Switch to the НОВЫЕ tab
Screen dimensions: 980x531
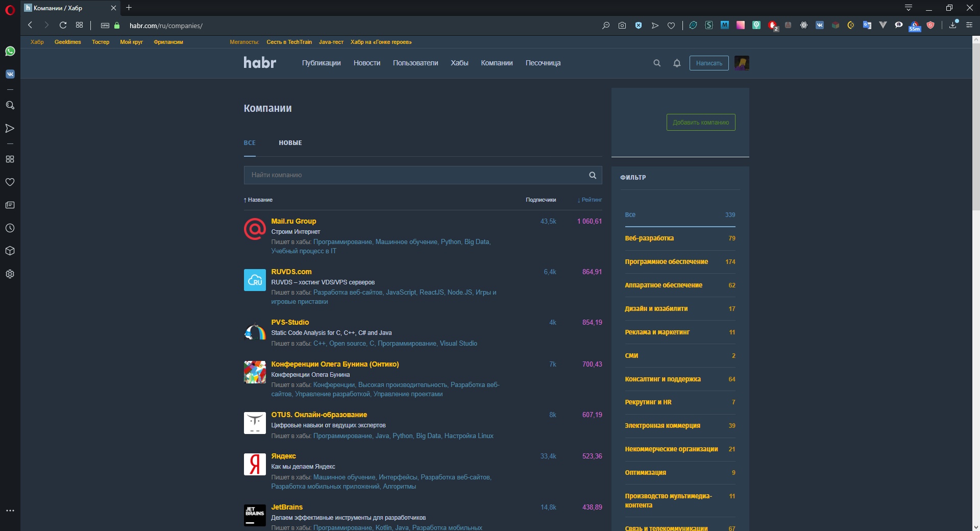290,143
